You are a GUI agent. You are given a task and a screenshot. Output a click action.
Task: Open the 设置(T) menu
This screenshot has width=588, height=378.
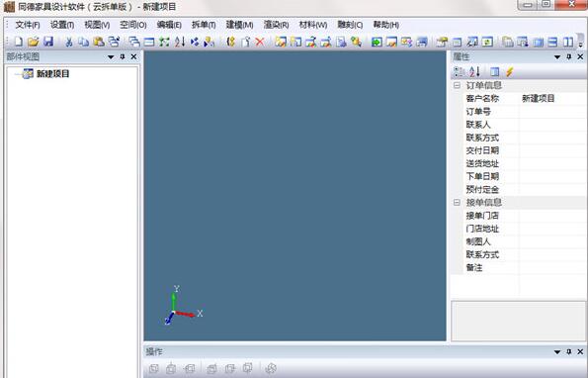click(62, 25)
